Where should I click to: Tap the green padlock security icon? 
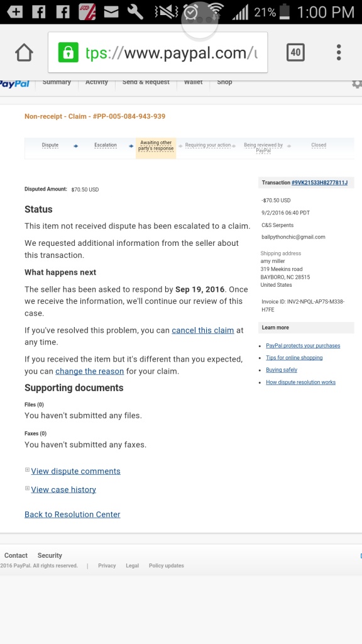coord(68,53)
